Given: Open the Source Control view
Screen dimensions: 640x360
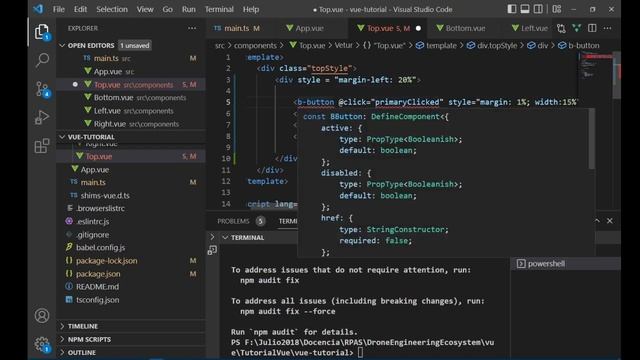Looking at the screenshot, I should point(42,89).
